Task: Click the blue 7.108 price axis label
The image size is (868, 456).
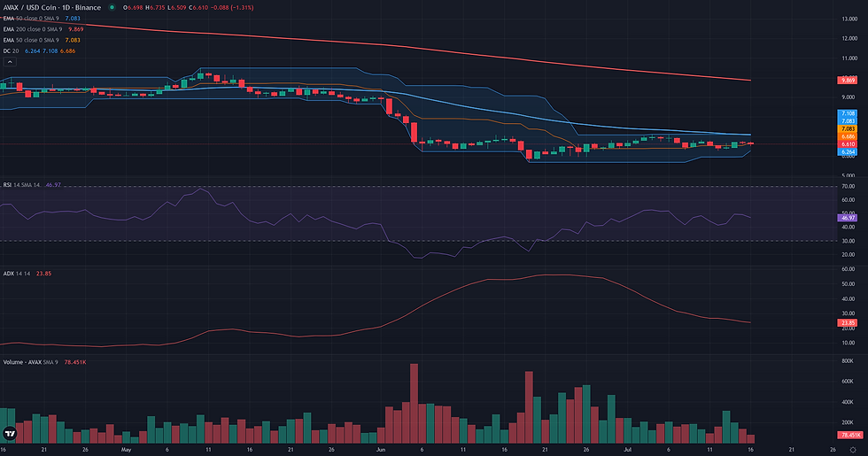Action: point(848,113)
